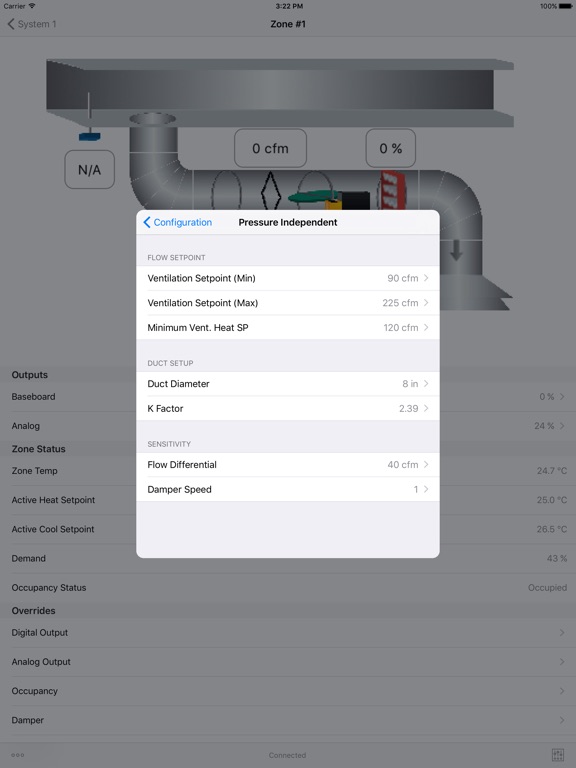
Task: Tap the 0 cfm airflow readout
Action: 270,148
